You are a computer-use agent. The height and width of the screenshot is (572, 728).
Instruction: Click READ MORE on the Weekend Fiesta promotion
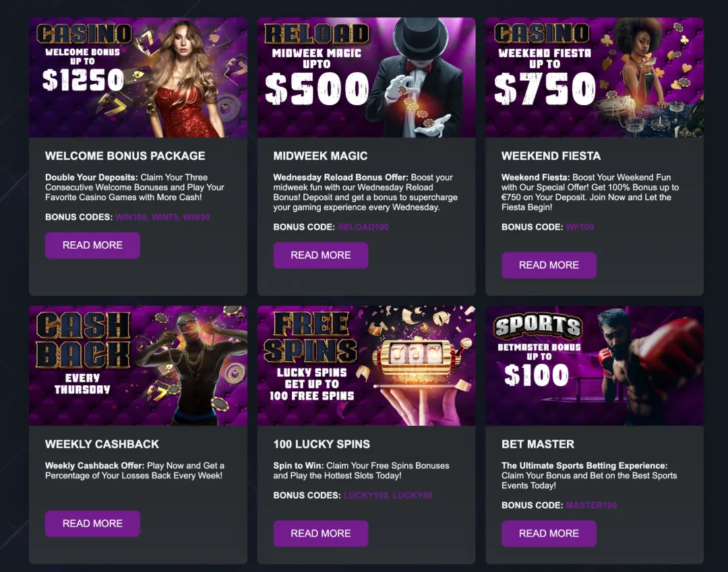[x=549, y=265]
